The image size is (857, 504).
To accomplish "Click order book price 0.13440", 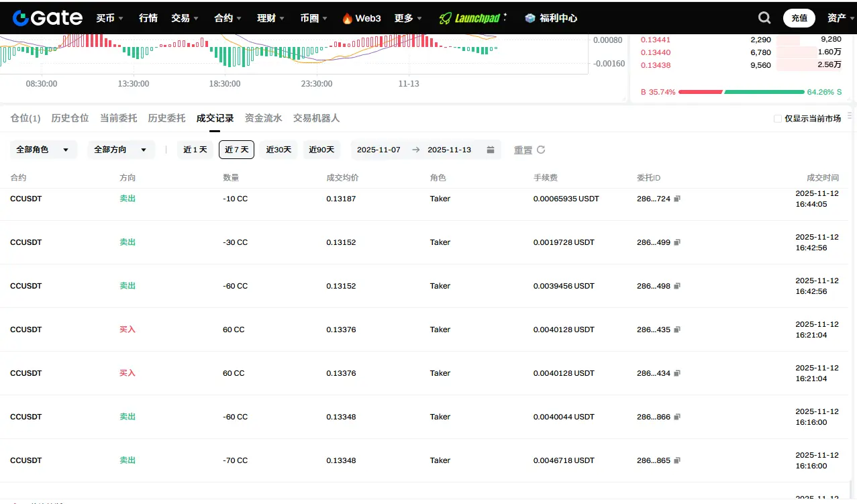I will 656,52.
